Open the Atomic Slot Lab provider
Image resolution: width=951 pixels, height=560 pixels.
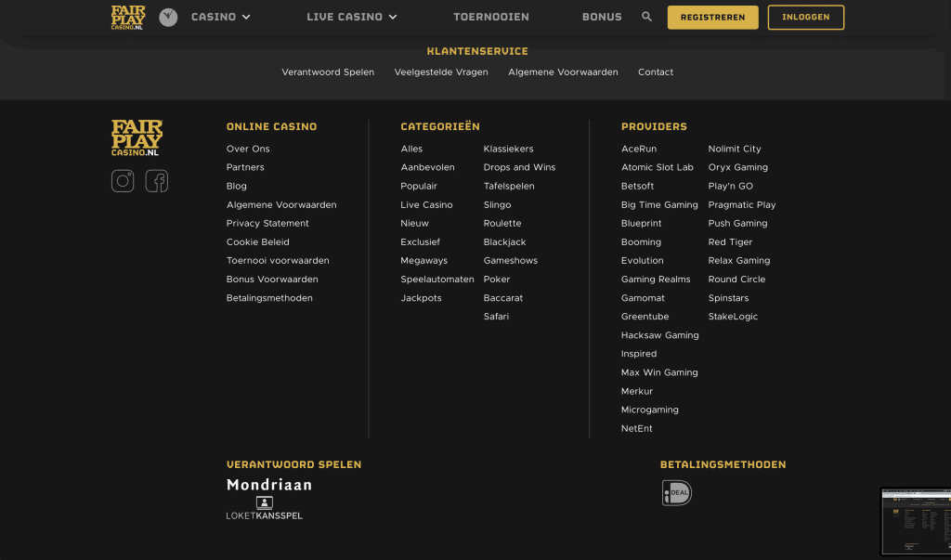click(657, 167)
